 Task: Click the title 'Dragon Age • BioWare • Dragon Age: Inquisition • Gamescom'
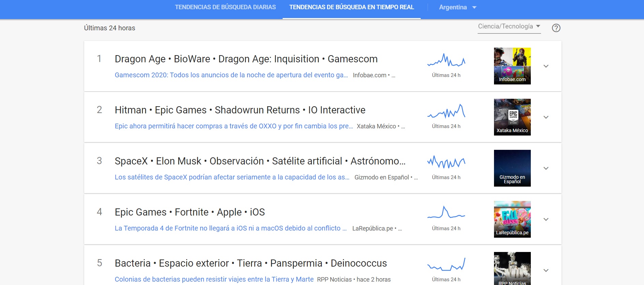point(246,59)
